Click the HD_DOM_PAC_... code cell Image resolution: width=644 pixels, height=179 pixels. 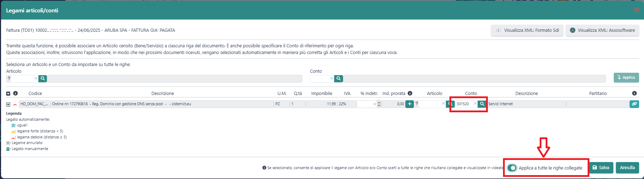click(35, 104)
